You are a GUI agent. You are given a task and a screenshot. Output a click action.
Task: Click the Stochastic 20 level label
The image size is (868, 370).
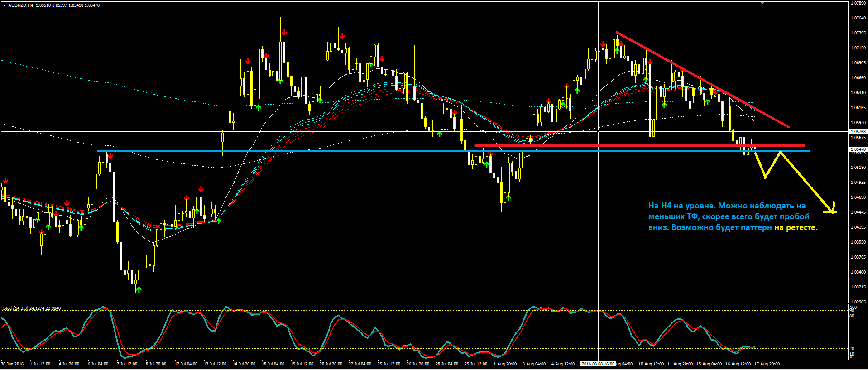tap(852, 349)
